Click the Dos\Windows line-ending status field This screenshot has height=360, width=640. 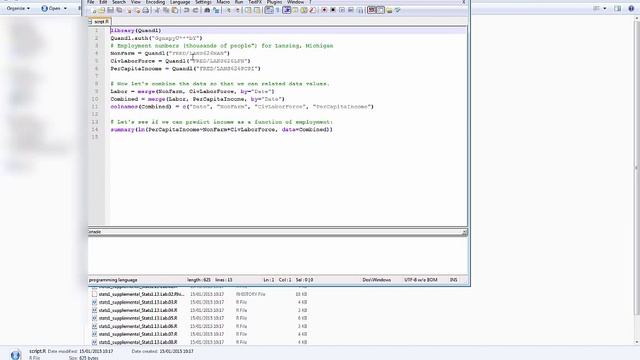click(x=377, y=280)
